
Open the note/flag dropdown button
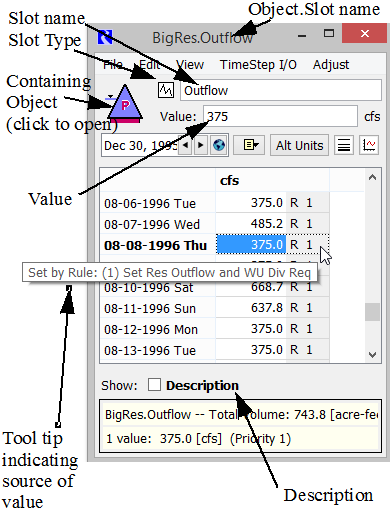(x=249, y=145)
